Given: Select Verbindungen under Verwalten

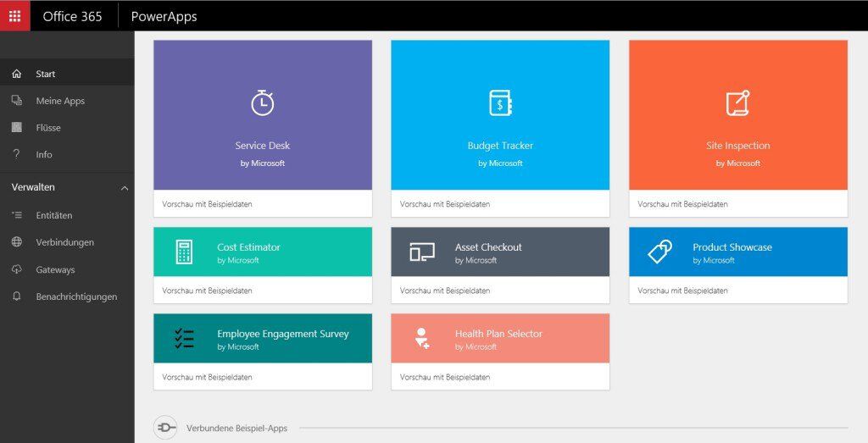Looking at the screenshot, I should click(67, 241).
